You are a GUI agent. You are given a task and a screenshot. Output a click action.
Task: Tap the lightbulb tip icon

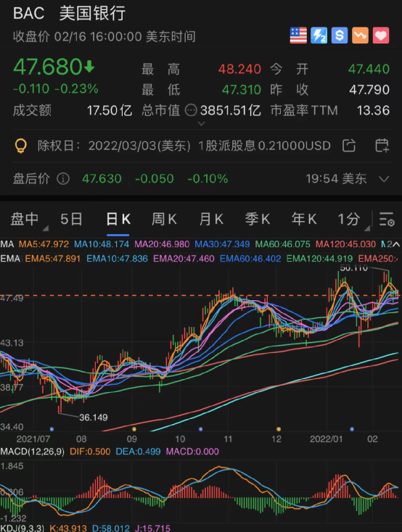[x=21, y=146]
